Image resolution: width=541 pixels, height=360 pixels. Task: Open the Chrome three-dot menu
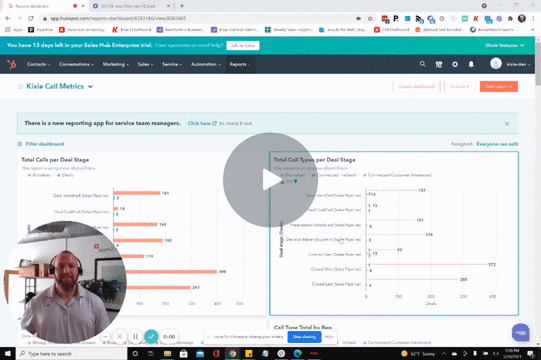point(533,18)
